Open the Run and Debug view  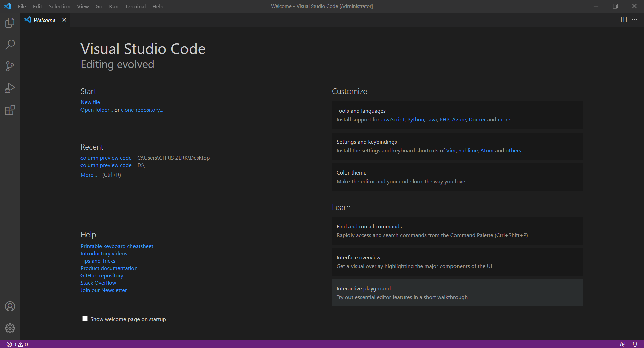click(x=10, y=88)
